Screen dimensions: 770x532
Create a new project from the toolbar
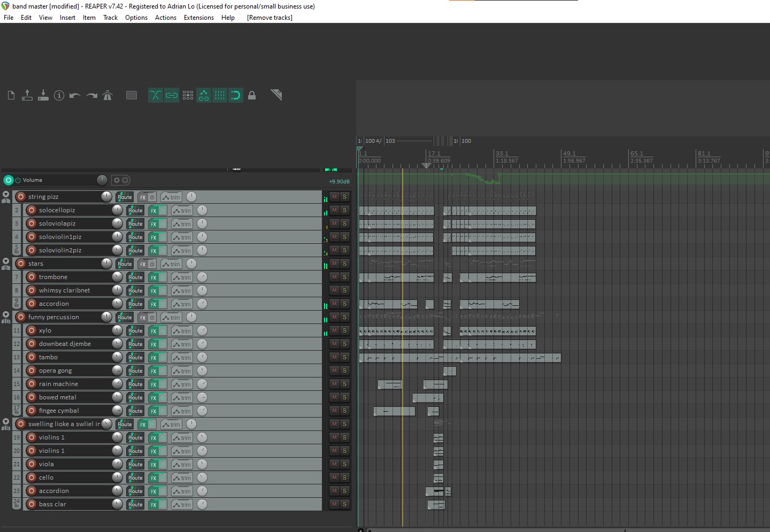click(11, 96)
